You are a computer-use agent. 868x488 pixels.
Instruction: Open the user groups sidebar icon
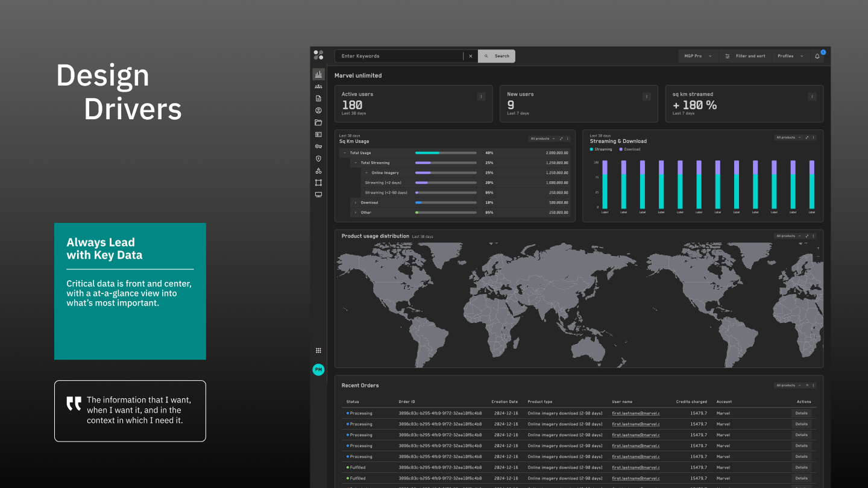(318, 86)
